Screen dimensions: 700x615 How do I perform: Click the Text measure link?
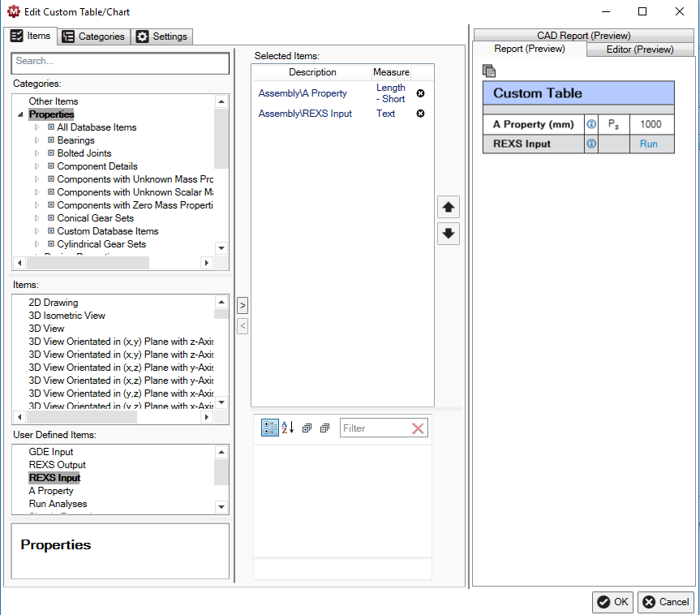coord(385,114)
